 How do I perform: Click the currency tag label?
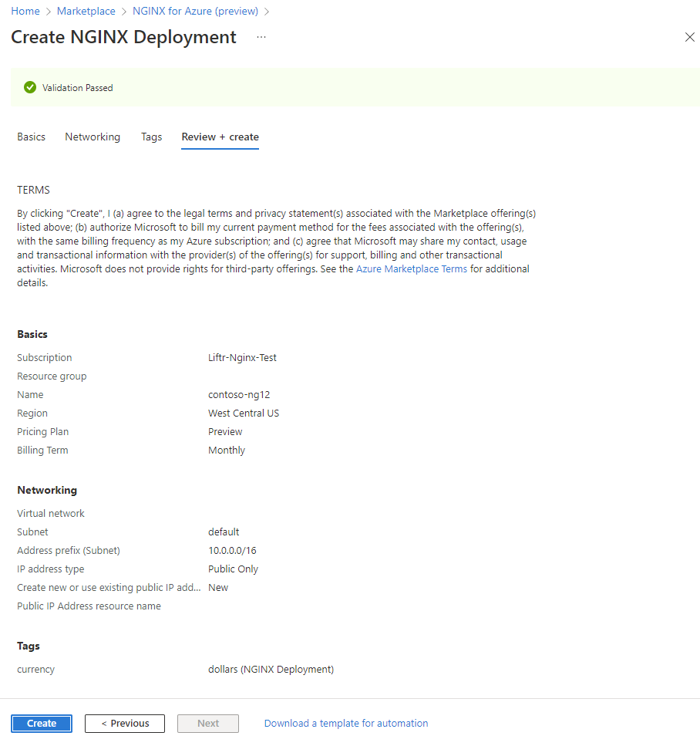pos(35,670)
